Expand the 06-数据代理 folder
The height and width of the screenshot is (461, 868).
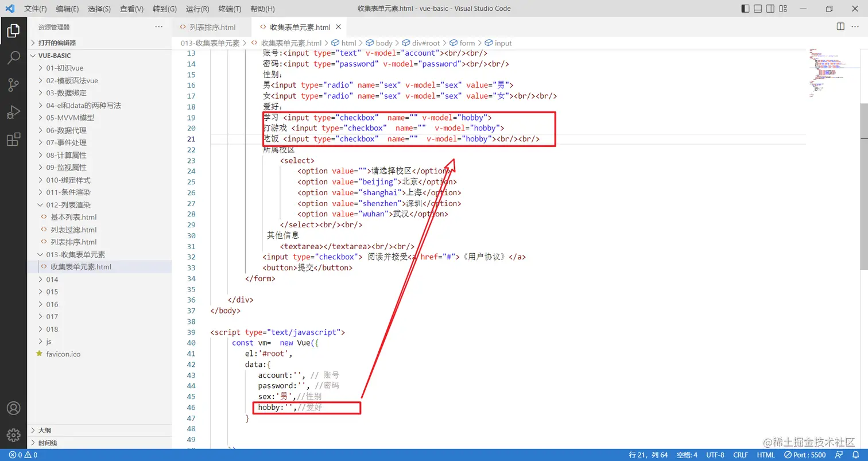click(100, 130)
